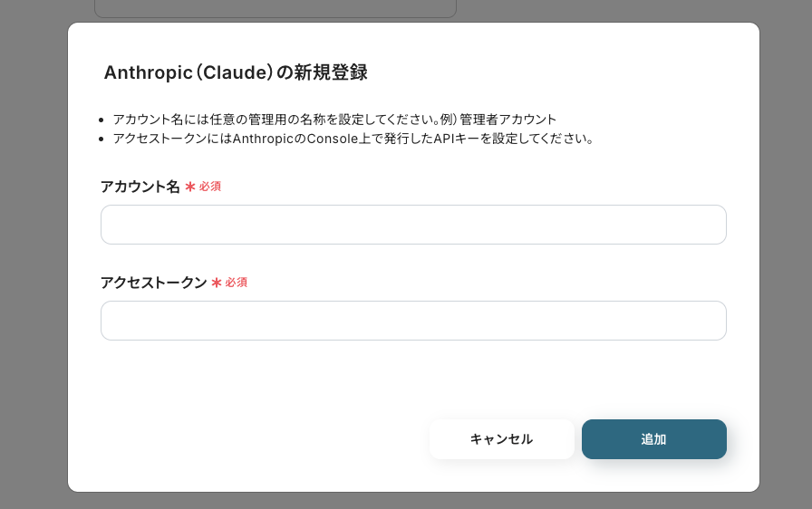Click the 必須 tag next to アクセストークン
Screen dimensions: 812x509
pyautogui.click(x=237, y=283)
